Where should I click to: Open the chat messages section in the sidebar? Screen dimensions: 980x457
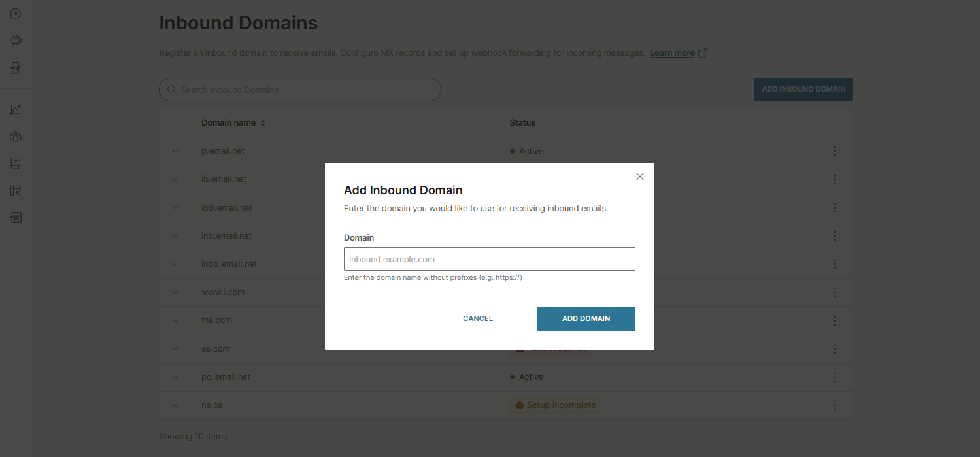coord(15,13)
